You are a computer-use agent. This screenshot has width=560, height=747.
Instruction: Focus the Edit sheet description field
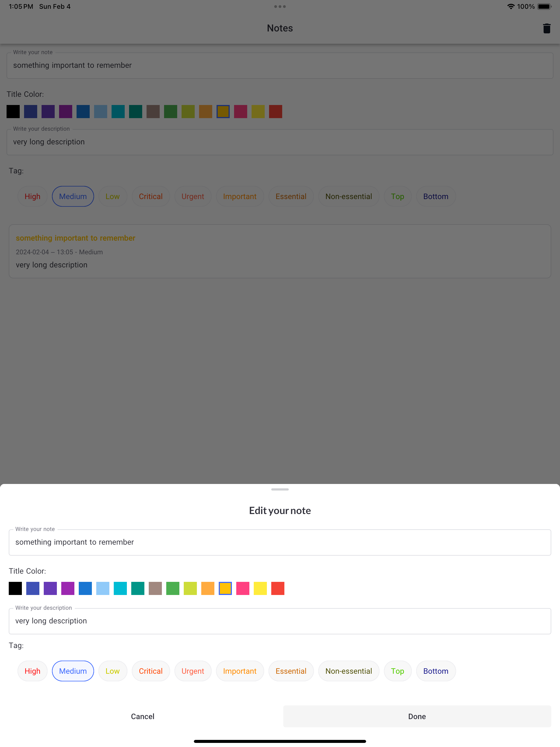(x=280, y=621)
